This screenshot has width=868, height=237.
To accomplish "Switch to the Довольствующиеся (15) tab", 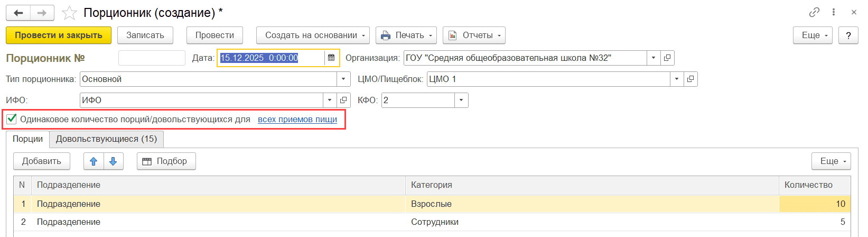I will 106,139.
